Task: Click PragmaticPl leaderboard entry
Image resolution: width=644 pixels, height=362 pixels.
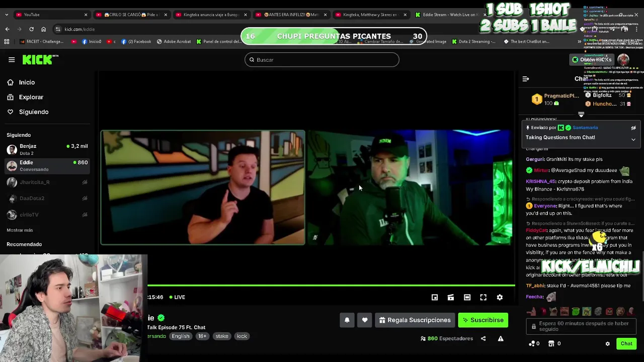Action: (x=556, y=99)
